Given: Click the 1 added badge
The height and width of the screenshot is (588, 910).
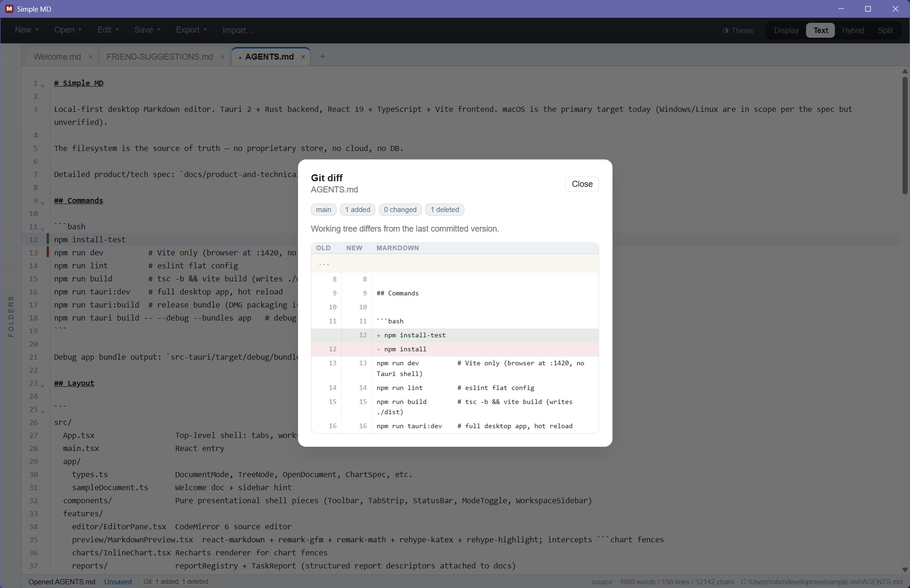Looking at the screenshot, I should (x=358, y=210).
